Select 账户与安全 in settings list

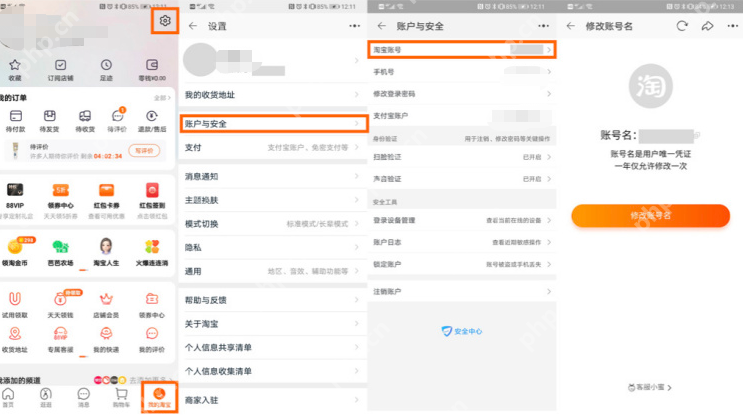pos(272,123)
